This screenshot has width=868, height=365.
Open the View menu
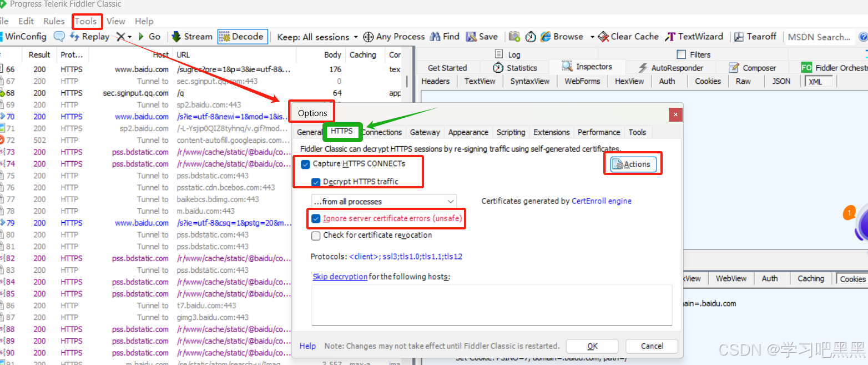(116, 21)
